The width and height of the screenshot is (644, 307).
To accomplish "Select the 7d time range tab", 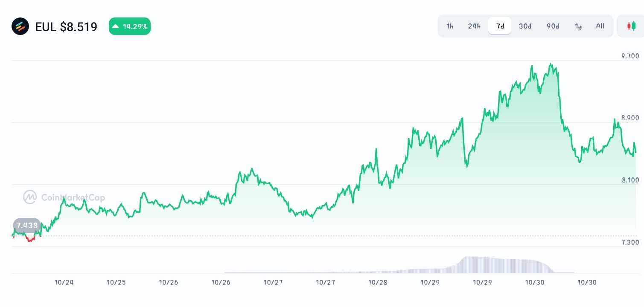I will tap(500, 26).
